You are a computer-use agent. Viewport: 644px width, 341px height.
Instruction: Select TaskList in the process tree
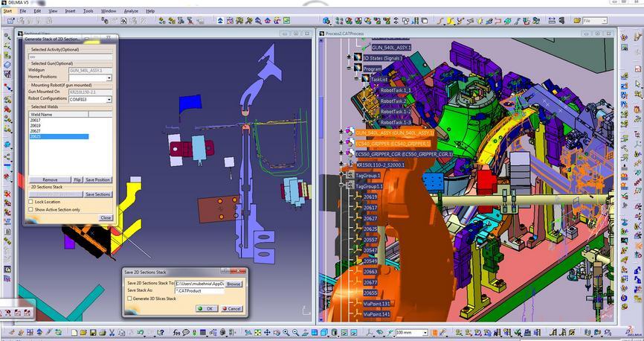coord(379,79)
